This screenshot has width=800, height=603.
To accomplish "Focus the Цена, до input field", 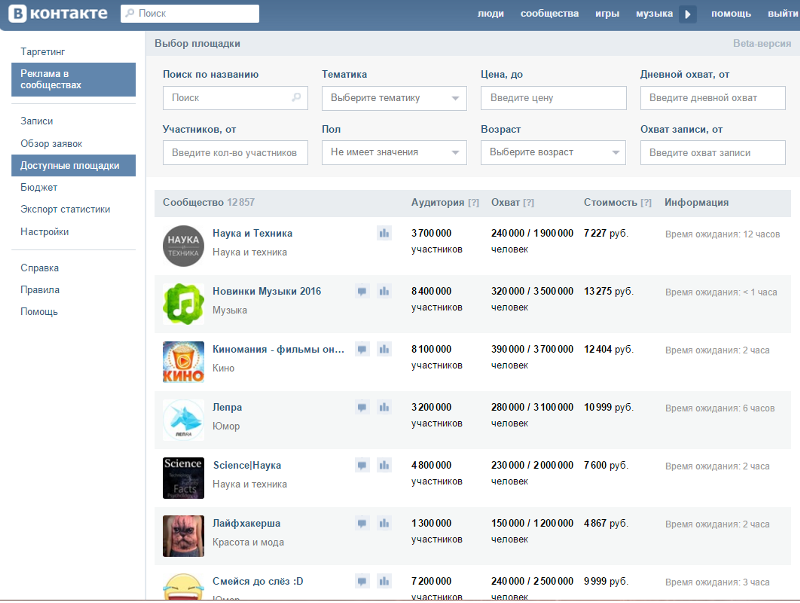I will pos(554,98).
